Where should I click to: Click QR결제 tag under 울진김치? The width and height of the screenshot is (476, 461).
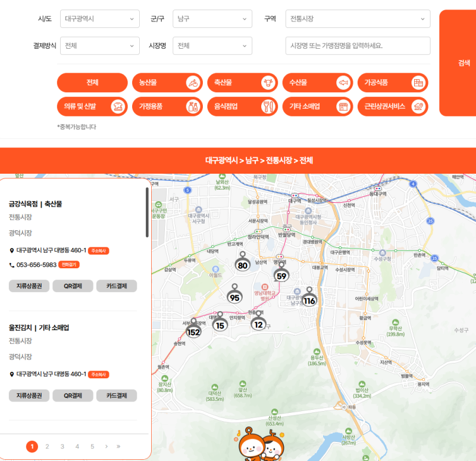click(x=73, y=396)
